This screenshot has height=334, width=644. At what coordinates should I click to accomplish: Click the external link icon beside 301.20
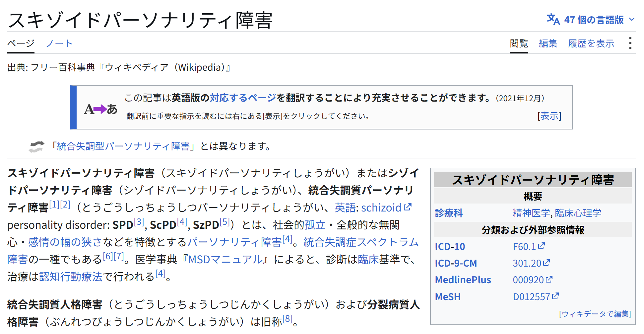tap(547, 263)
